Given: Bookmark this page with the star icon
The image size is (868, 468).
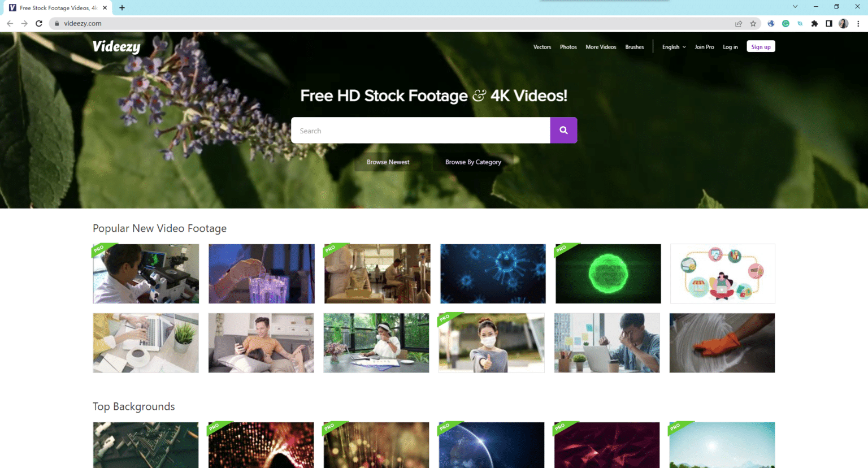Looking at the screenshot, I should [753, 23].
